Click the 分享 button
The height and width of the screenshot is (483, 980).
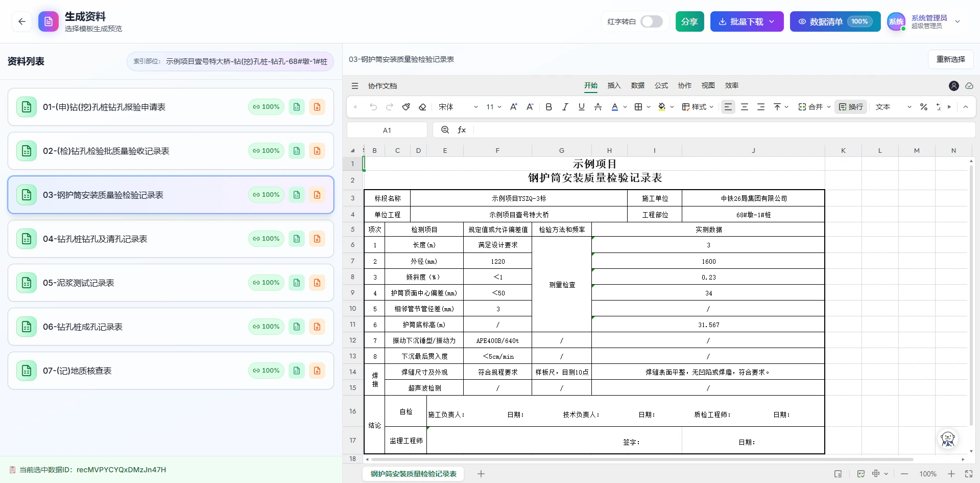(689, 21)
